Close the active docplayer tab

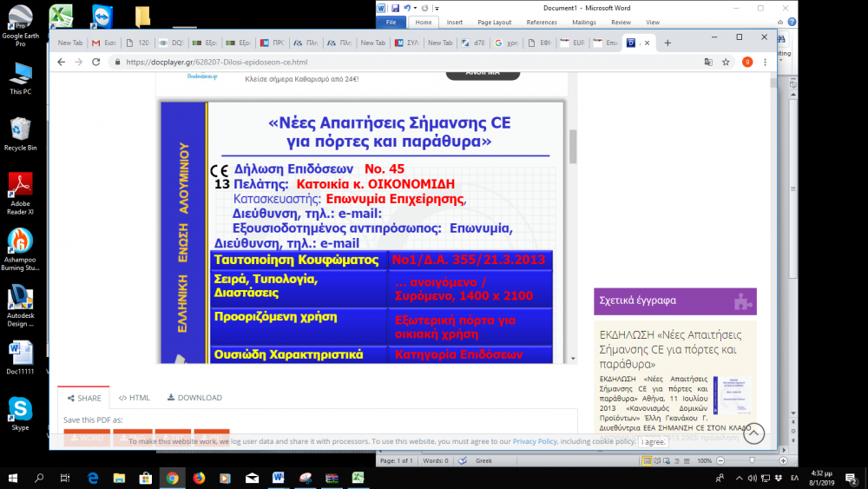coord(648,43)
